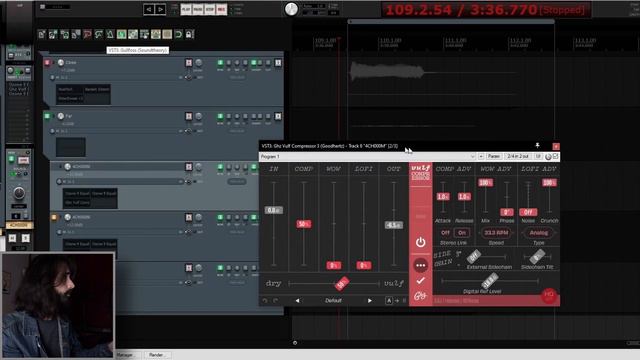Screen dimensions: 640x360
Task: Click the IN level slider handle
Action: [273, 210]
